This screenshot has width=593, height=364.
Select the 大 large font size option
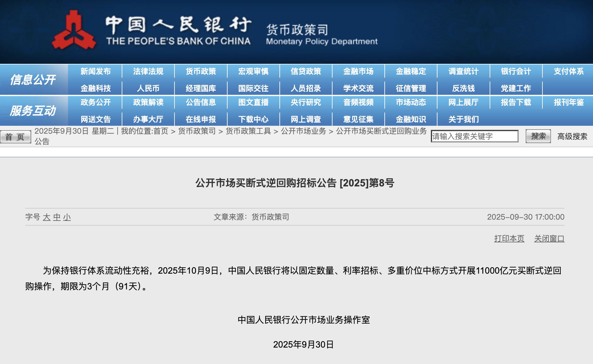47,217
